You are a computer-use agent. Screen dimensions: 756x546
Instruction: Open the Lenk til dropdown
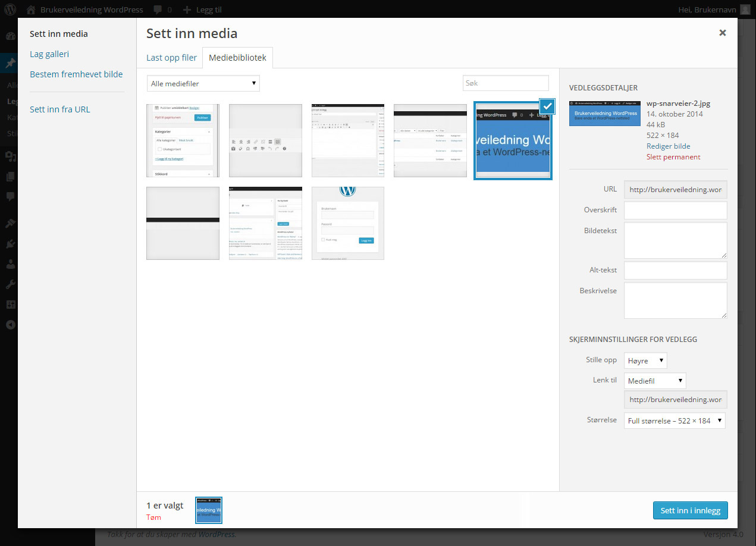(x=655, y=381)
